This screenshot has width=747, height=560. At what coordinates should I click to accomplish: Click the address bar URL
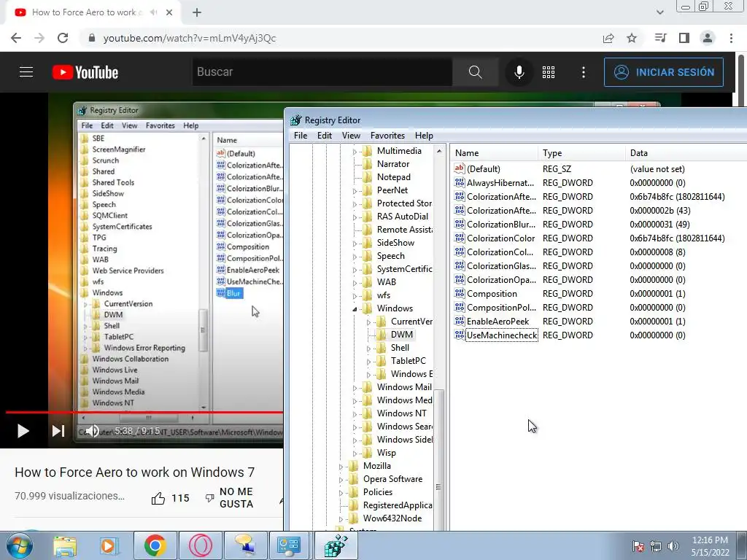[189, 38]
